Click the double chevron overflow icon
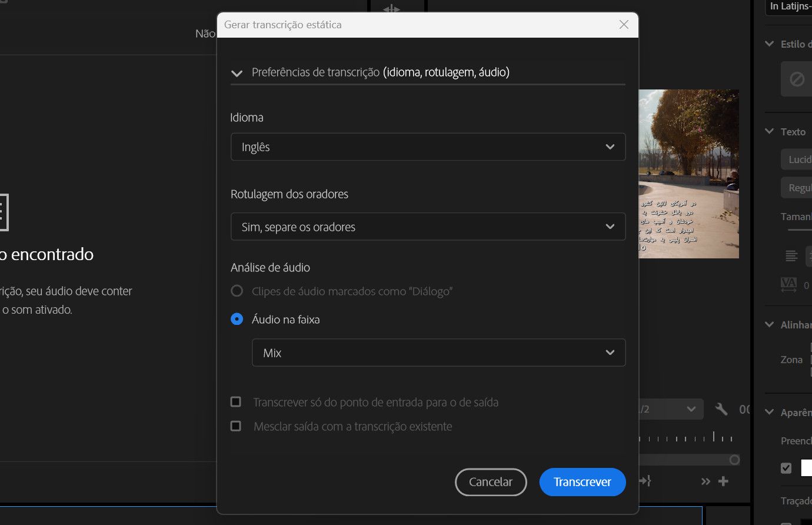Viewport: 812px width, 525px height. coord(705,481)
